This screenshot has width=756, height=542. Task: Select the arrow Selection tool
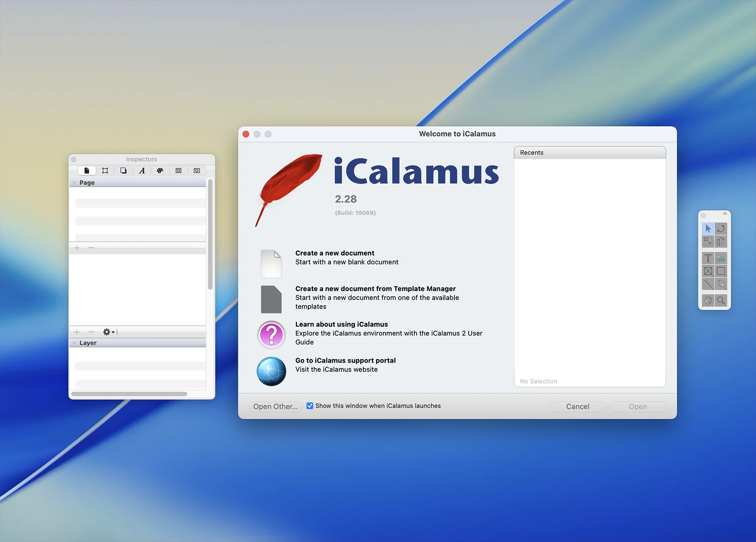pos(708,229)
